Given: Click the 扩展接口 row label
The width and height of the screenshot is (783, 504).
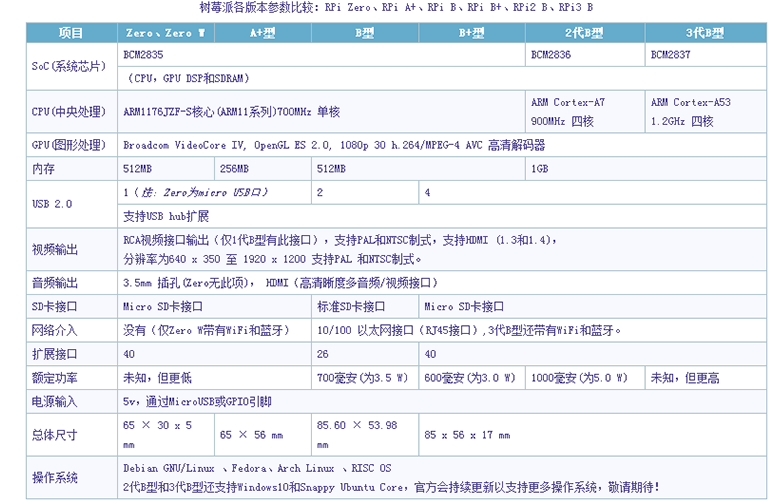Looking at the screenshot, I should pos(72,354).
